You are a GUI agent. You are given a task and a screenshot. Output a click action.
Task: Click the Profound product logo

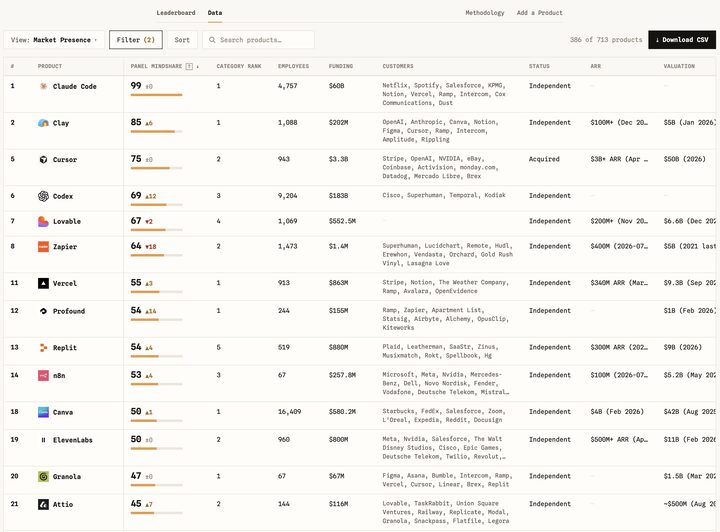pyautogui.click(x=43, y=311)
